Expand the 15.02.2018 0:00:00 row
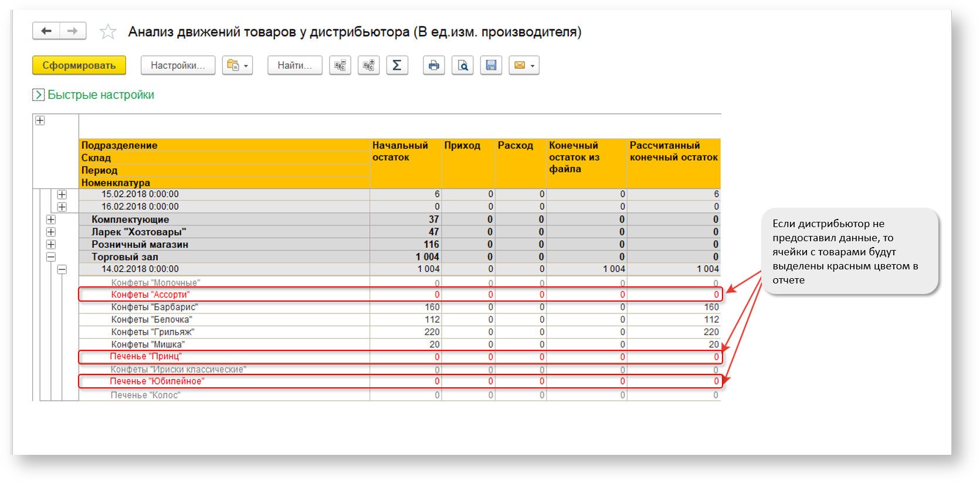Screen dimensions: 980x483 [x=62, y=194]
